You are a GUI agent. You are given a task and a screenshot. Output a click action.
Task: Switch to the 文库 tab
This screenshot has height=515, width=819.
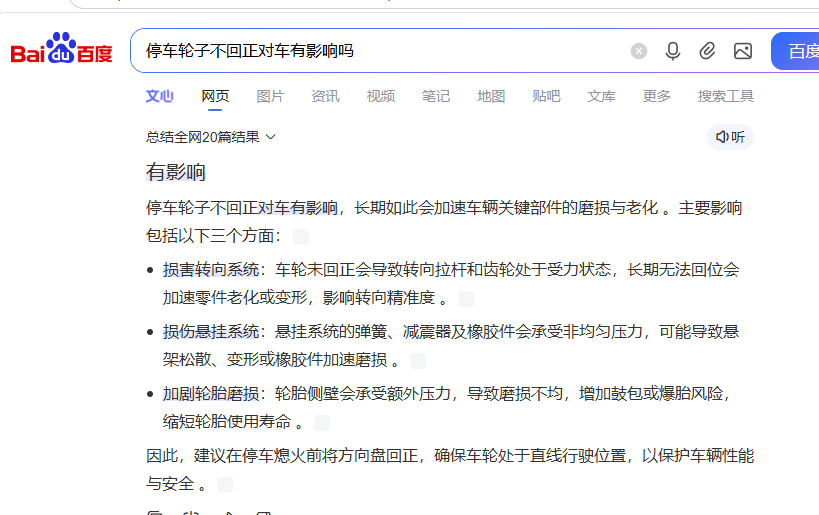click(601, 96)
